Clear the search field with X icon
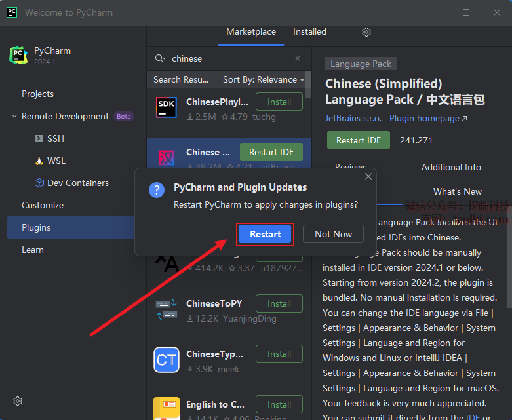Screen dimensions: 512x420 tap(298, 58)
